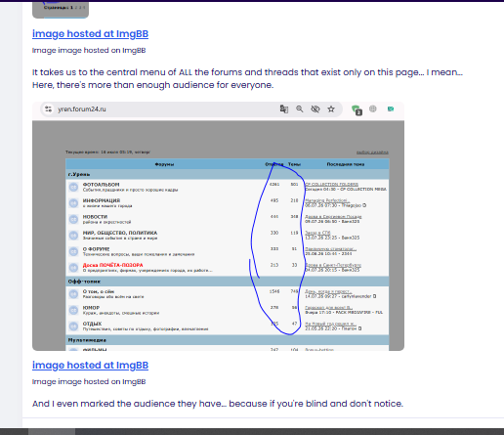This screenshot has width=504, height=435.
Task: Open the upper 'image hosted at ImgBB' link
Action: (90, 34)
